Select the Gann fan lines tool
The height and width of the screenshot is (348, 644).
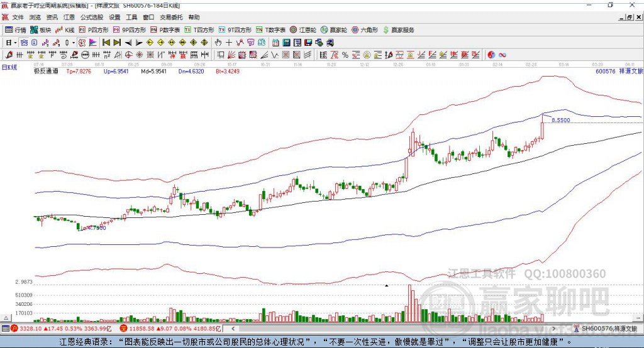pos(231,55)
